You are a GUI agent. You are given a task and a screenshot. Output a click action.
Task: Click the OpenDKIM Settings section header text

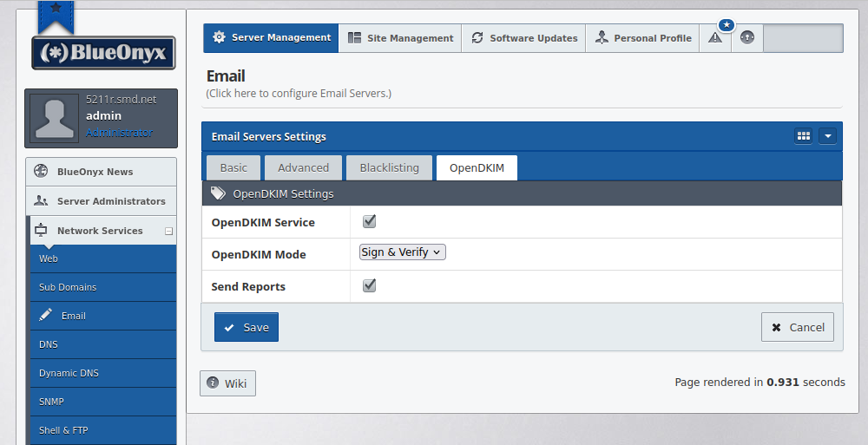pyautogui.click(x=284, y=193)
